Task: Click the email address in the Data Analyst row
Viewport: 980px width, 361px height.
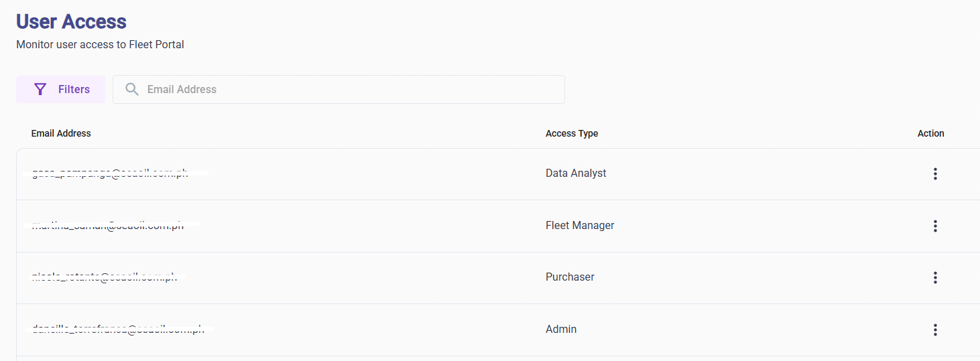Action: point(110,173)
